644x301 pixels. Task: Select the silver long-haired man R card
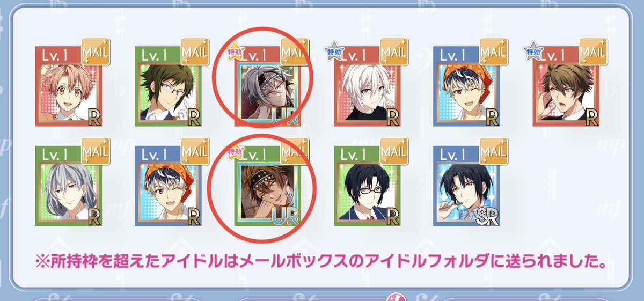(x=68, y=186)
